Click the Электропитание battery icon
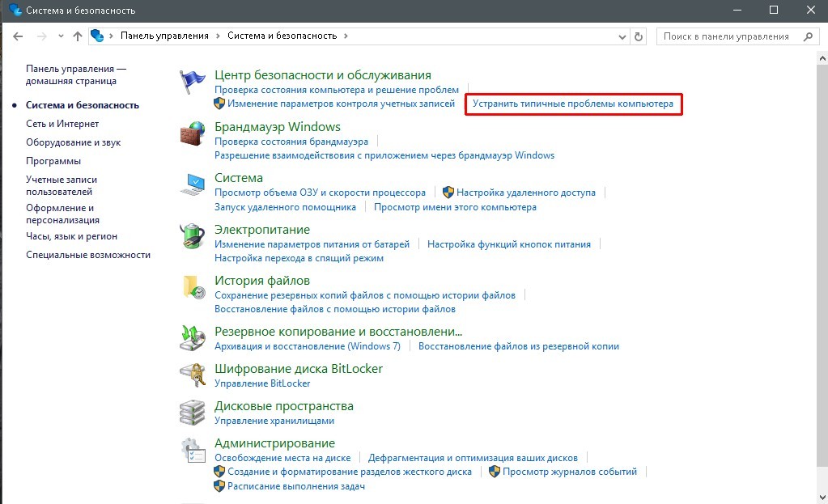Viewport: 828px width, 504px height. pos(192,236)
